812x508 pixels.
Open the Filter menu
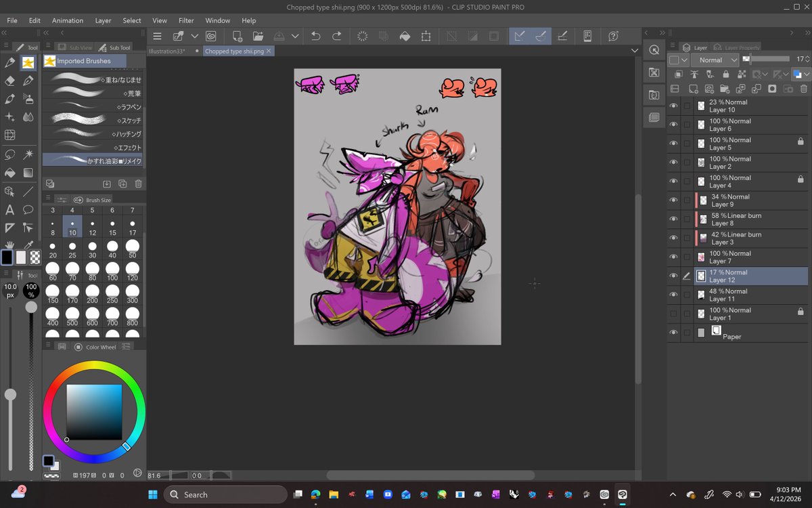click(x=186, y=20)
